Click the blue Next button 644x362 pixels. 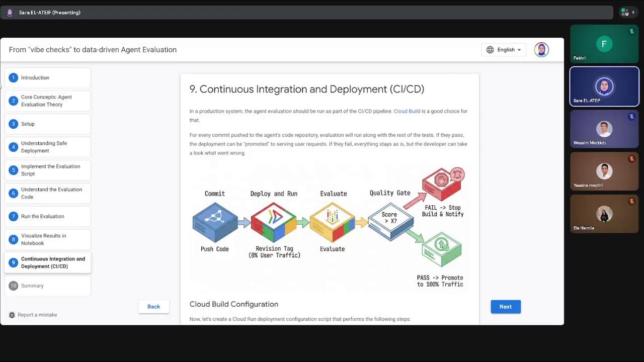point(506,307)
